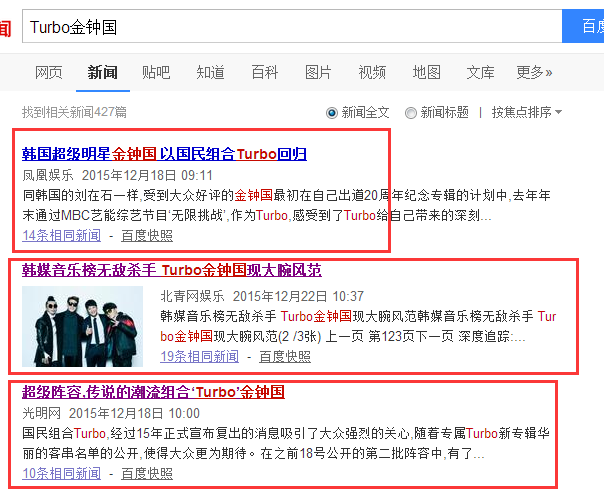
Task: Open the 视频 tab
Action: coord(372,72)
